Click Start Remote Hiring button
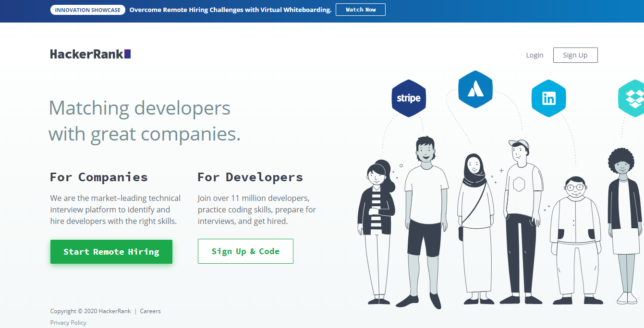The width and height of the screenshot is (644, 328). (111, 252)
